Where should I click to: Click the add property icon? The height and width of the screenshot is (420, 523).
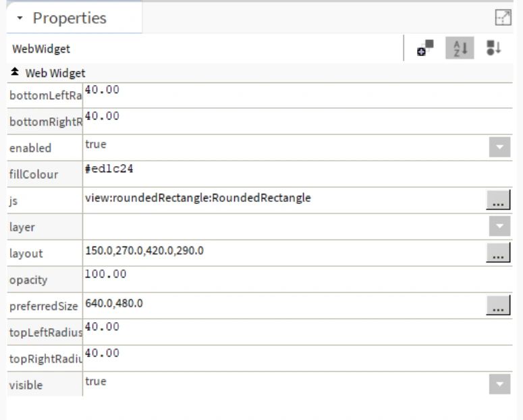click(425, 49)
